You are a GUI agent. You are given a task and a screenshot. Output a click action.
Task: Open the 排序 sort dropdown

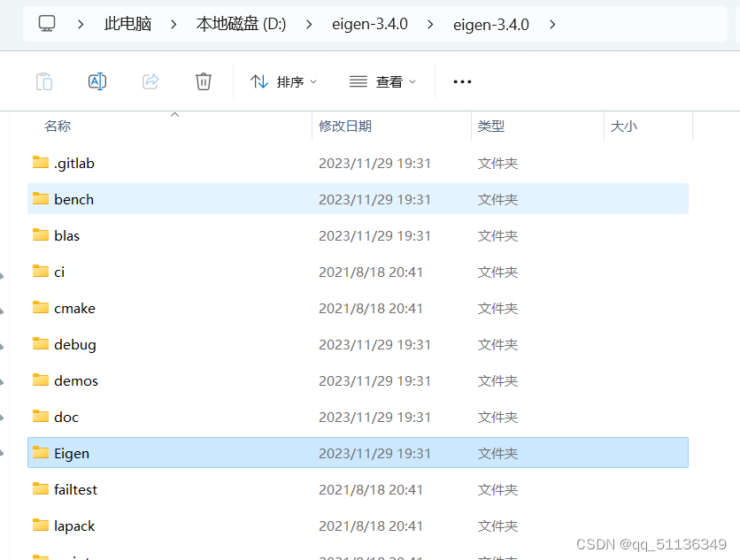[x=292, y=81]
